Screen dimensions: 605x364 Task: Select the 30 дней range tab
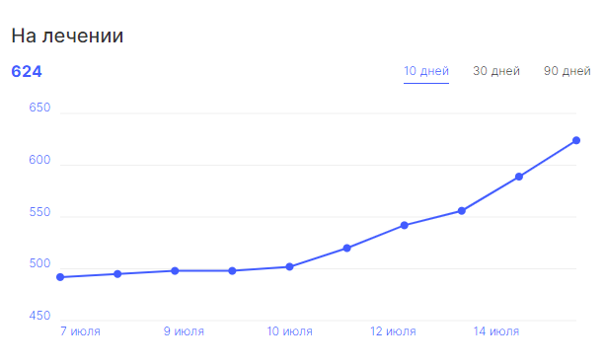pyautogui.click(x=496, y=71)
